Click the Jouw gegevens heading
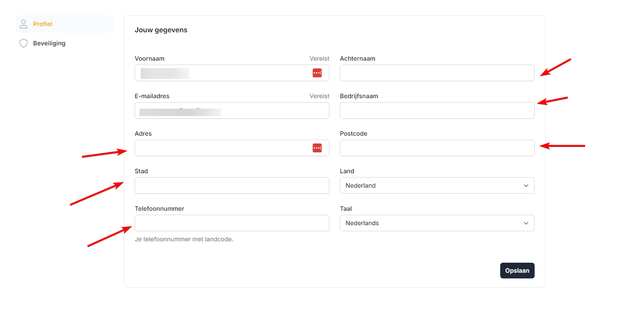 coord(161,30)
